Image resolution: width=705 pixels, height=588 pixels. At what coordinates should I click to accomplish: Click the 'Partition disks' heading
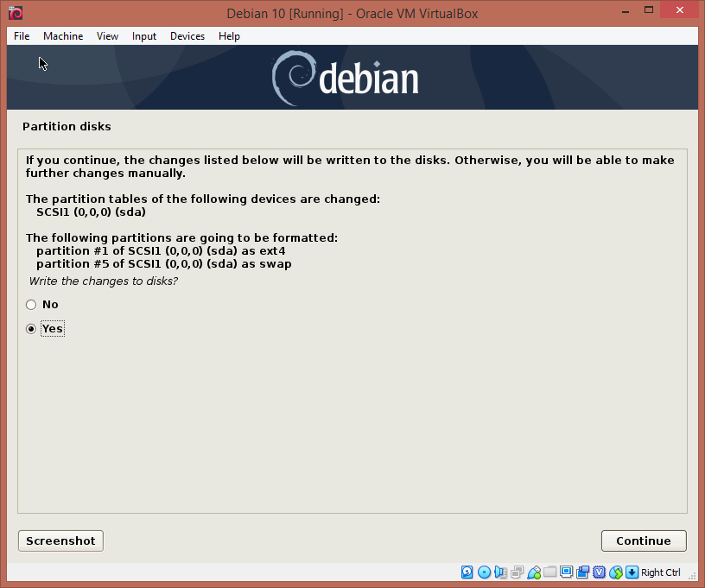tap(67, 127)
